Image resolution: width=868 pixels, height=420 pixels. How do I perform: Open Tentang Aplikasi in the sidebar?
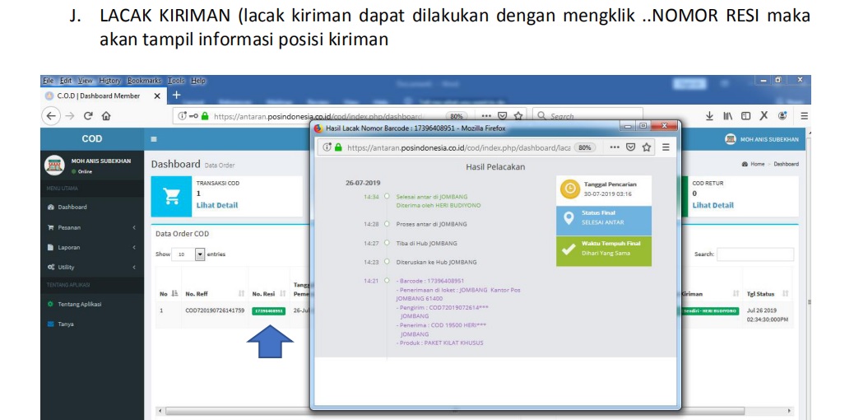tap(79, 304)
